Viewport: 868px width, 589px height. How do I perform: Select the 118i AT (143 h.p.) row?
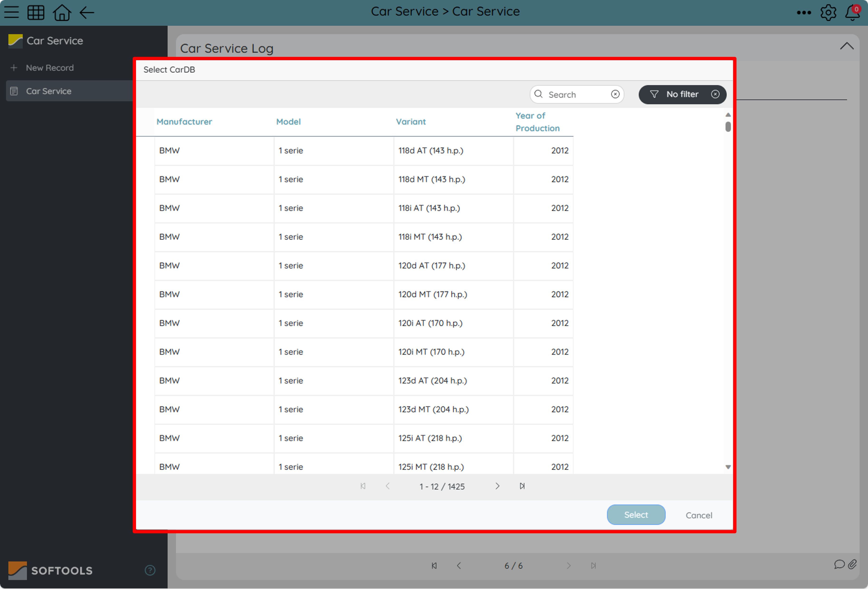[364, 208]
